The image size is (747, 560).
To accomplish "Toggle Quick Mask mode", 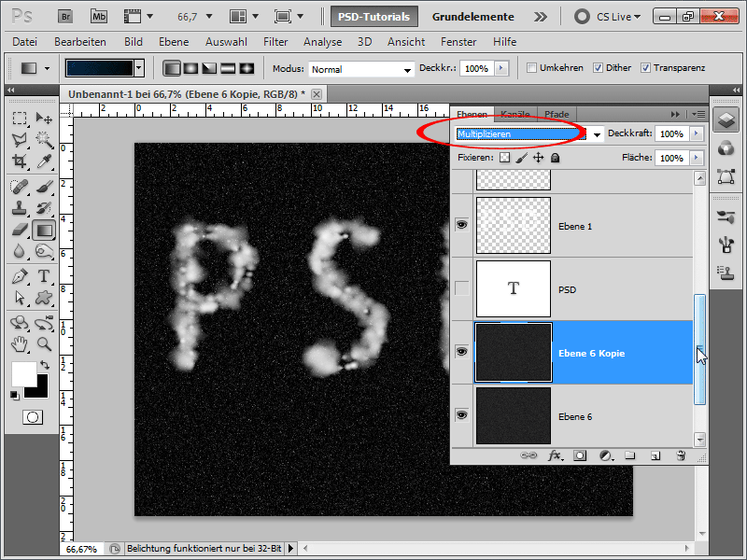I will point(33,417).
